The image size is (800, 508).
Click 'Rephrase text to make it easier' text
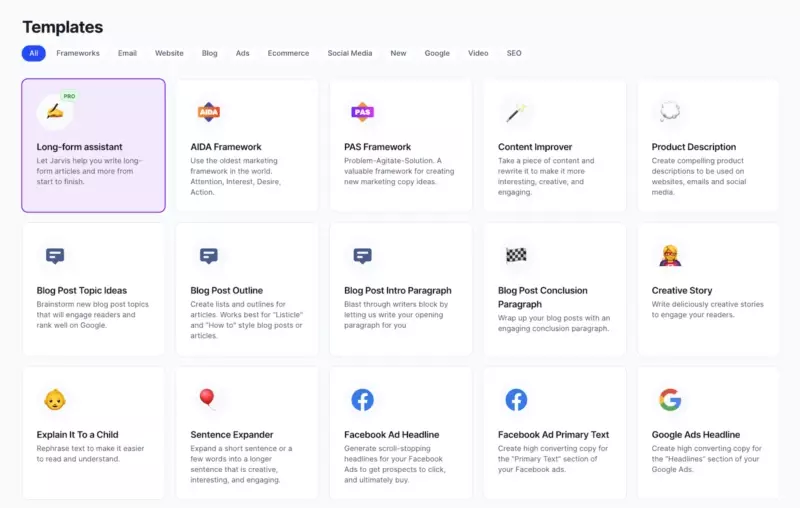pyautogui.click(x=90, y=453)
